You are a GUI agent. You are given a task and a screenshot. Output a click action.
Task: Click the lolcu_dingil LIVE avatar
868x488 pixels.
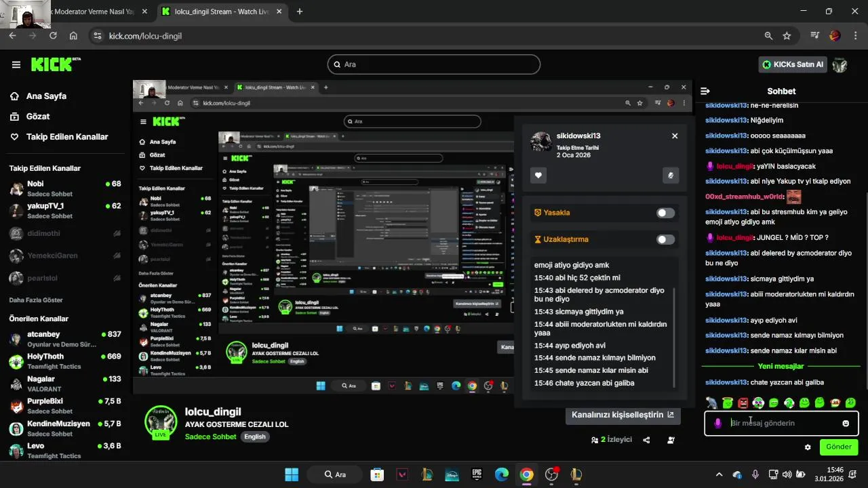161,422
